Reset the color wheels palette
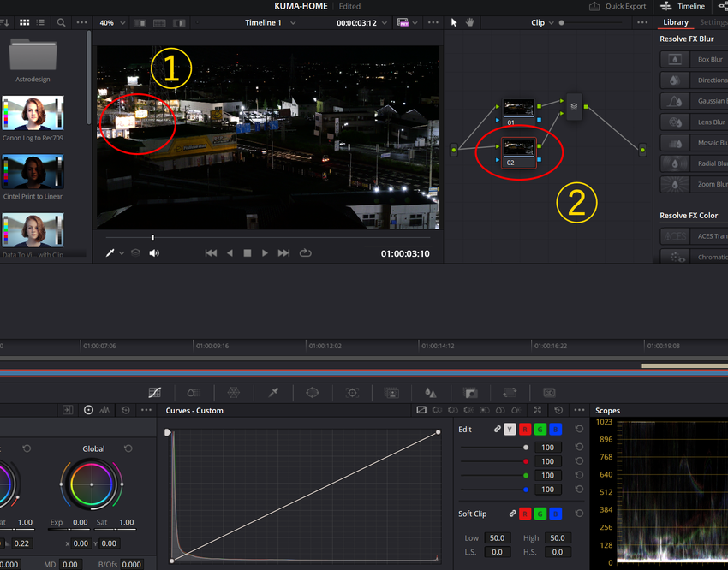This screenshot has width=728, height=570. click(x=125, y=410)
